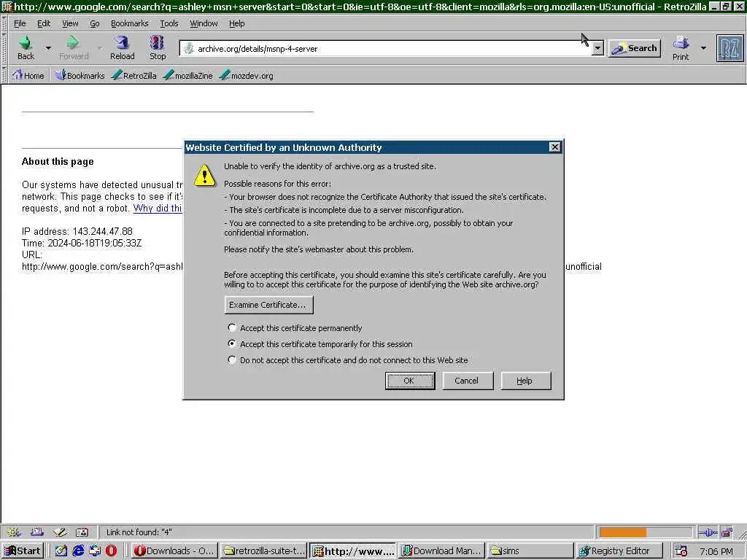Open the Help menu
Screen dimensions: 747x560
click(x=236, y=23)
